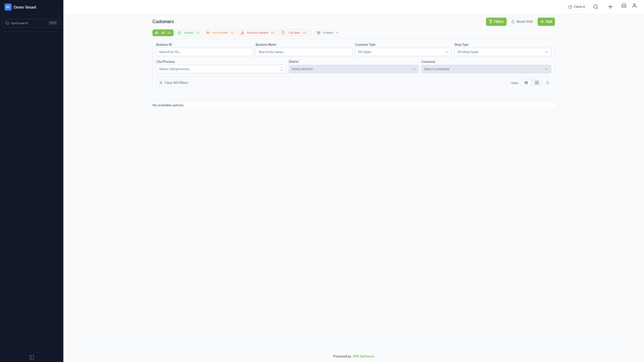644x362 pixels.
Task: Click the plus icon in top bar
Action: coord(610,7)
